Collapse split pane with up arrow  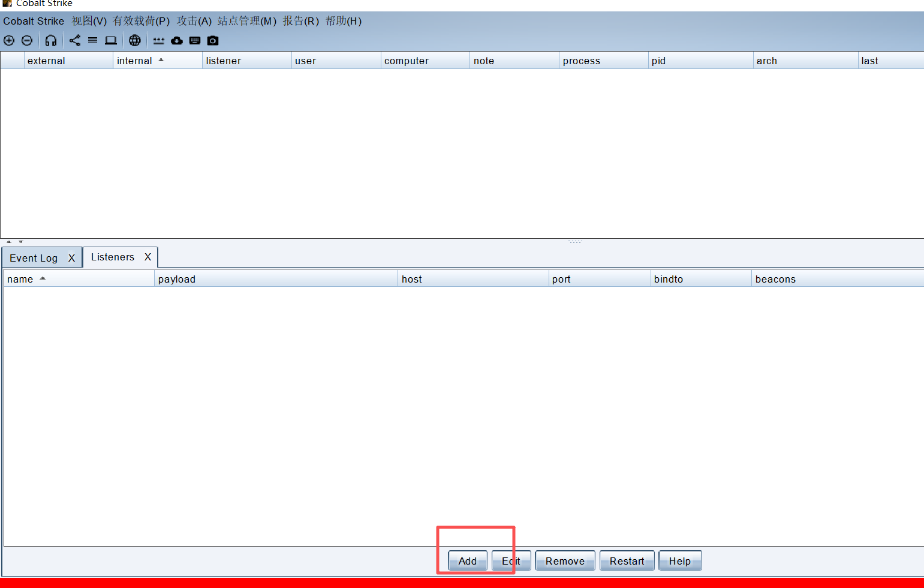(x=9, y=242)
